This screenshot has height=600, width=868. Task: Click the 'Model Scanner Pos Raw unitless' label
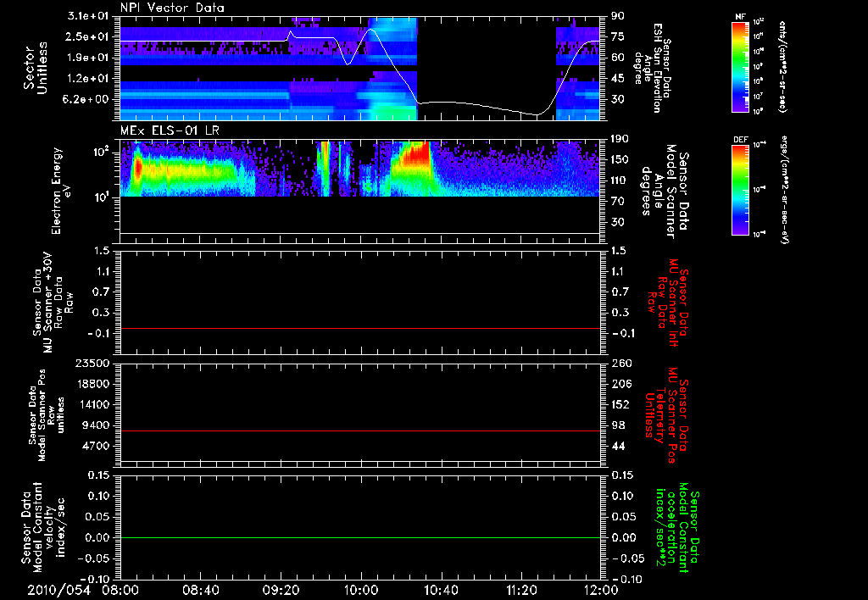pos(47,415)
